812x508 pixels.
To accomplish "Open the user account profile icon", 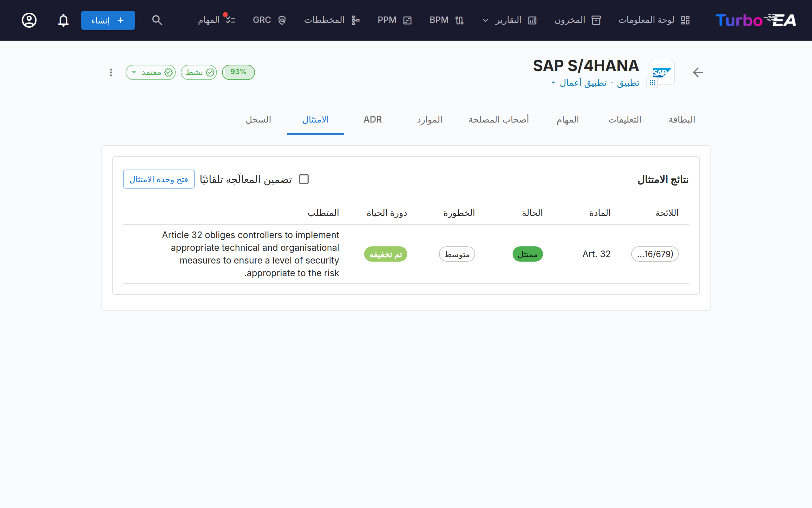I will (29, 20).
